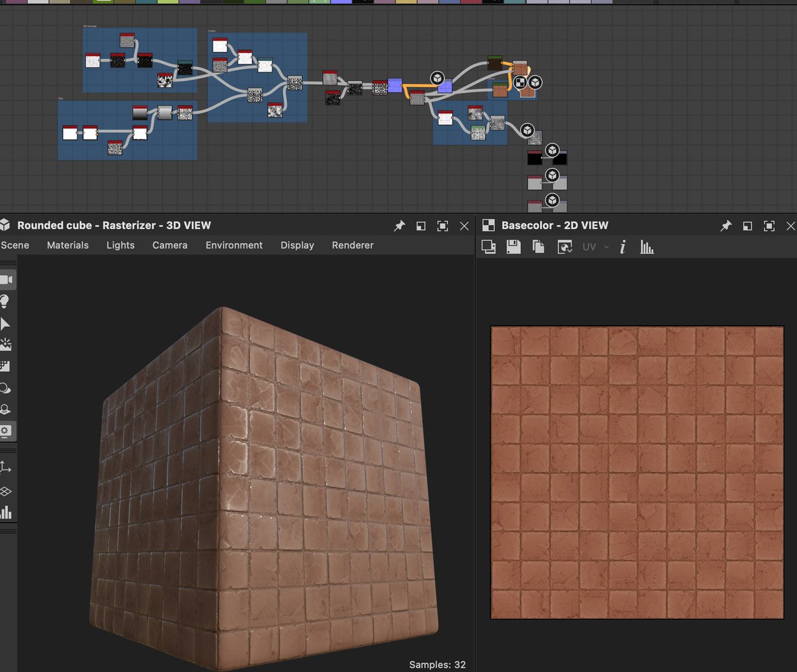This screenshot has width=797, height=672.
Task: Open the Renderer menu
Action: 353,245
